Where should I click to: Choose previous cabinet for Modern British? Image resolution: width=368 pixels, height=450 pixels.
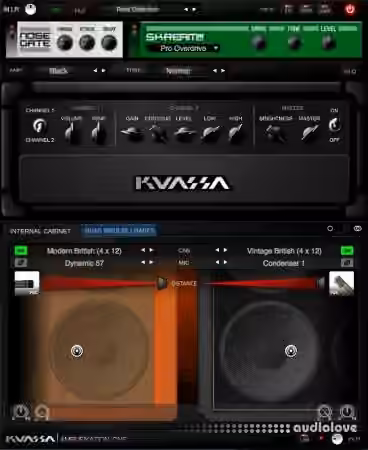click(x=143, y=250)
